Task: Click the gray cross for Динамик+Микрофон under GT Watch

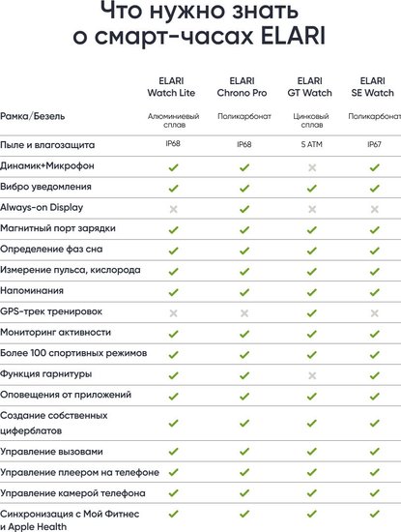Action: click(312, 167)
